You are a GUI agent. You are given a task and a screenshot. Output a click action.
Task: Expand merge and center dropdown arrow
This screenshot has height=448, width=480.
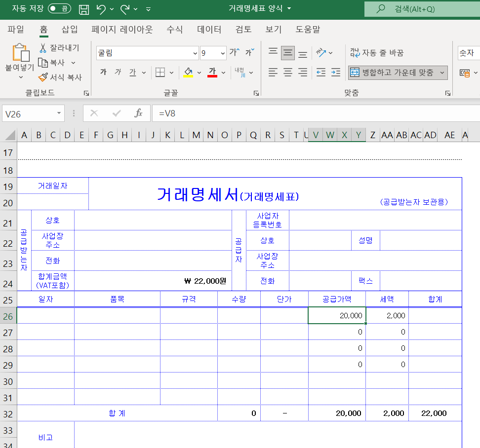pyautogui.click(x=442, y=73)
